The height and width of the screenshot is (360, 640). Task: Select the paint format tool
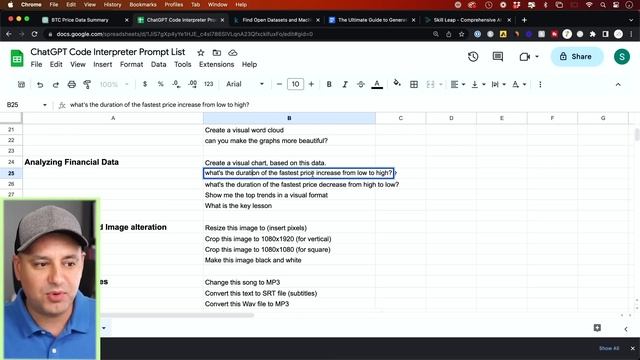coord(87,84)
